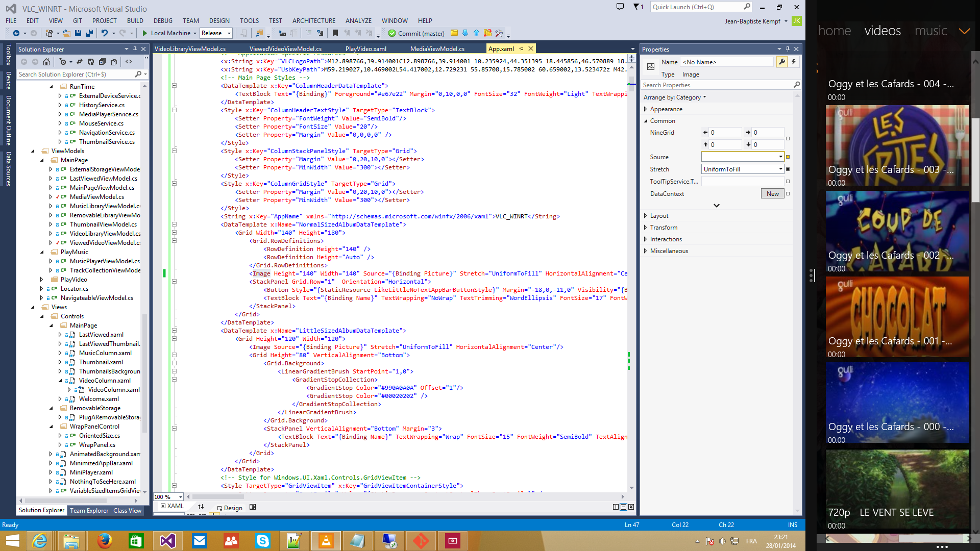Click the Save All toolbar icon
Viewport: 980px width, 551px height.
click(x=89, y=33)
